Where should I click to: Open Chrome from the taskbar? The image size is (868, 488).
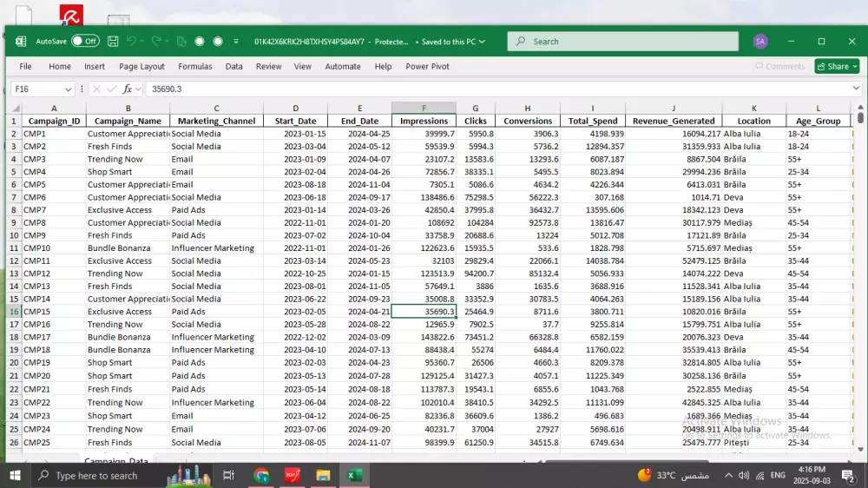261,475
